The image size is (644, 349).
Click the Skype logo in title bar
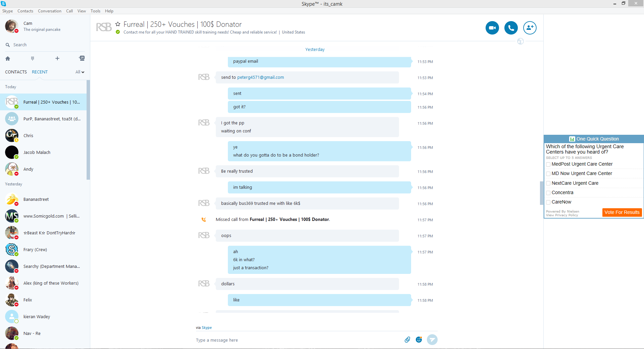[3, 4]
